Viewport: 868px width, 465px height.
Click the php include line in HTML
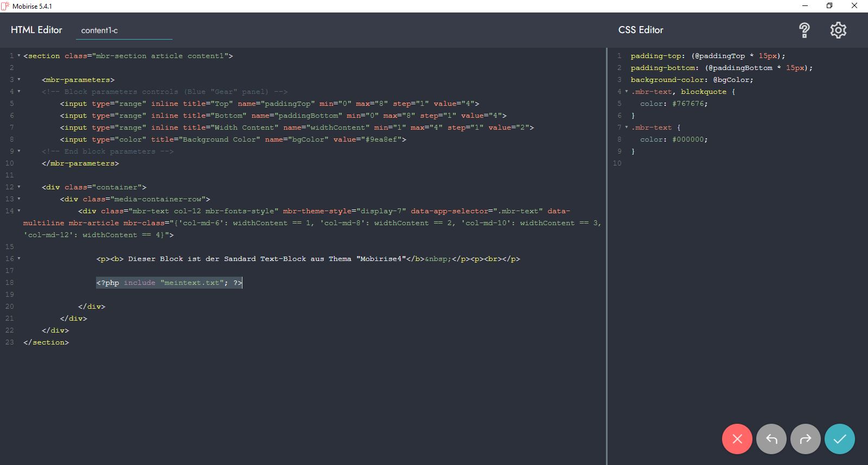tap(169, 283)
